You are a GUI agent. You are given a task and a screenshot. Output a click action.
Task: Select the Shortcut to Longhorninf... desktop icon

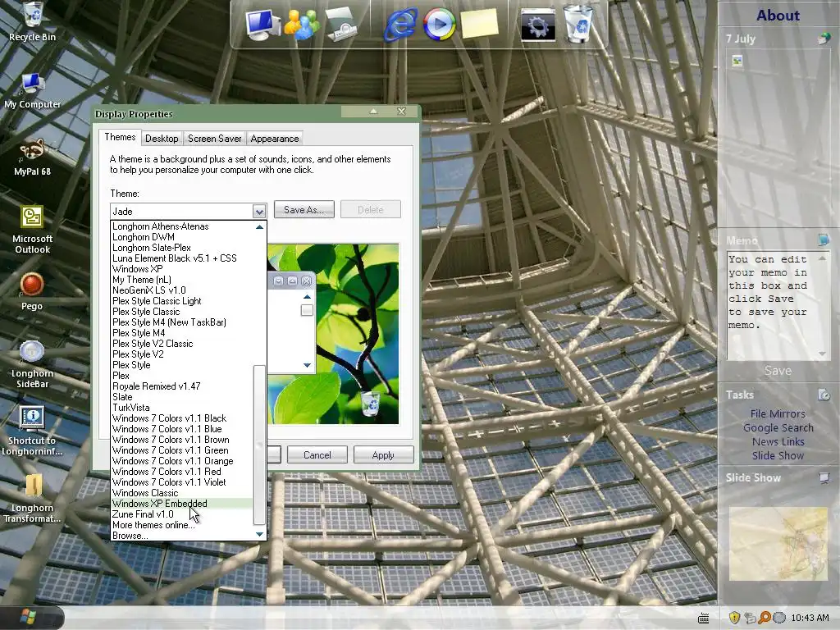[32, 431]
